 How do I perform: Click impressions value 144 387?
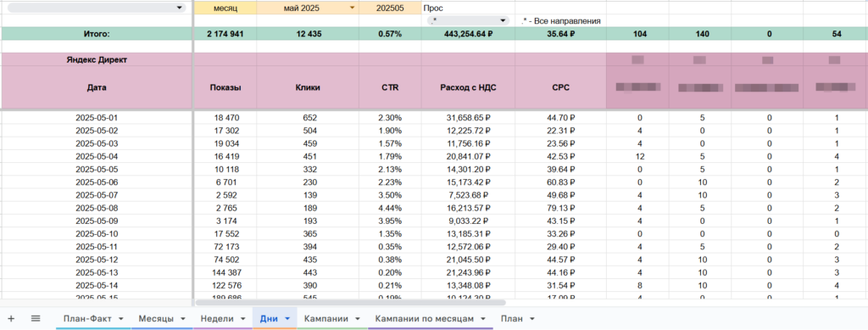tap(225, 272)
